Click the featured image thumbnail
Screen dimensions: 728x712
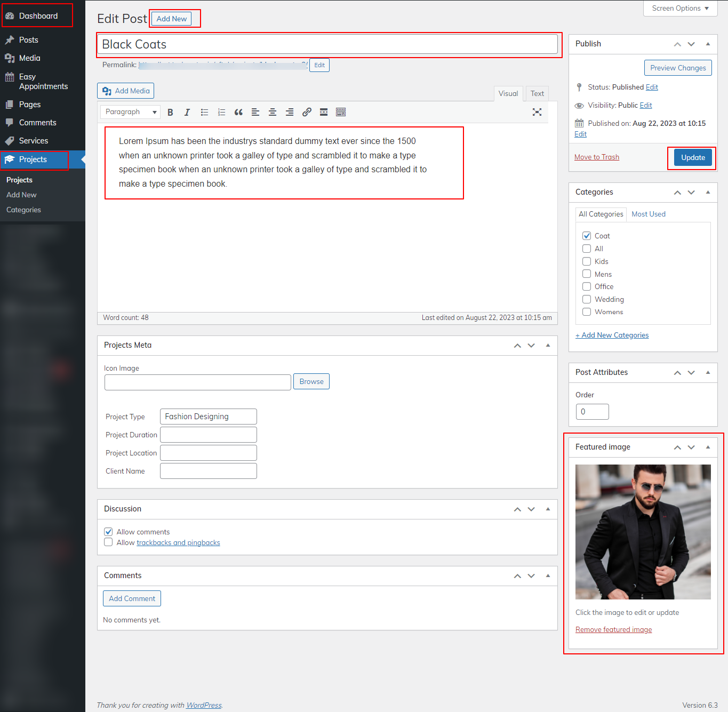point(643,532)
